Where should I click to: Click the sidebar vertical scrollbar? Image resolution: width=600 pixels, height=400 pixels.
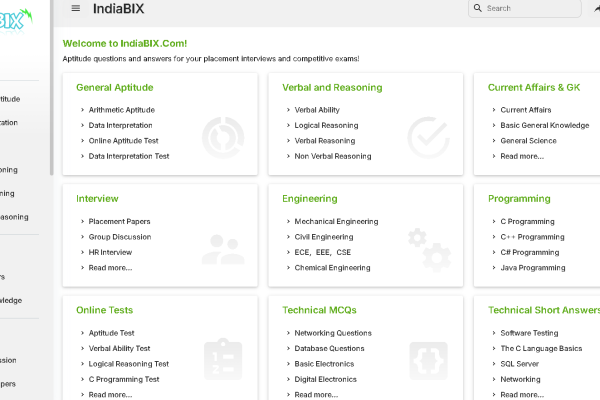51,88
